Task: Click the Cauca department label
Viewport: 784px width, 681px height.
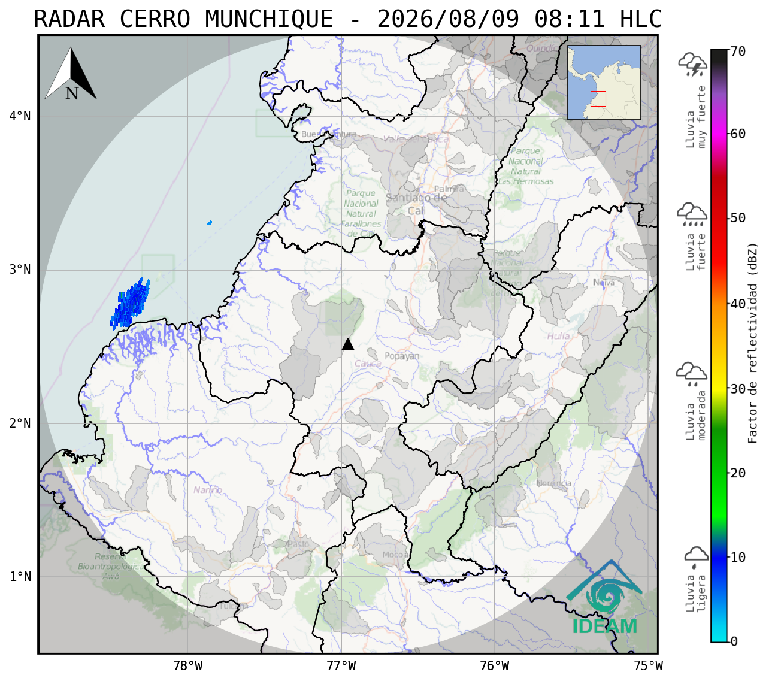Action: tap(368, 364)
